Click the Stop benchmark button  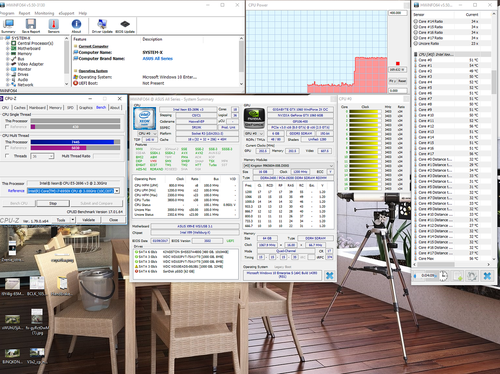pos(53,203)
